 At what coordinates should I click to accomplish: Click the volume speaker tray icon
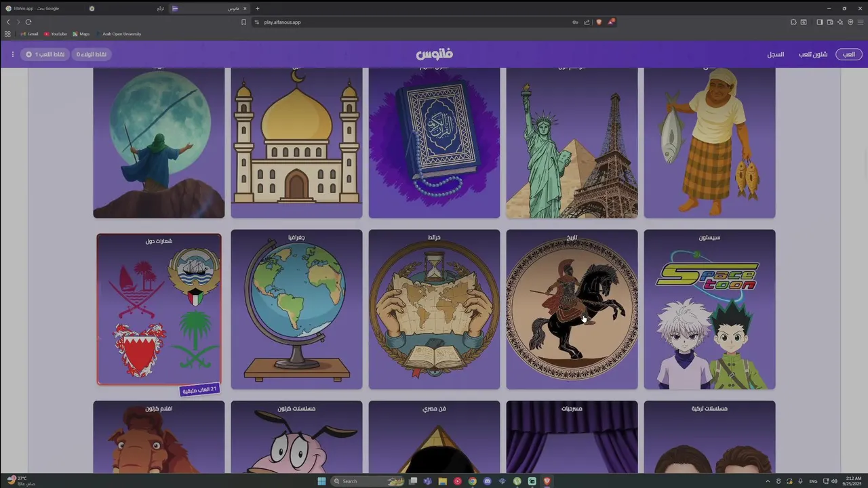tap(834, 481)
